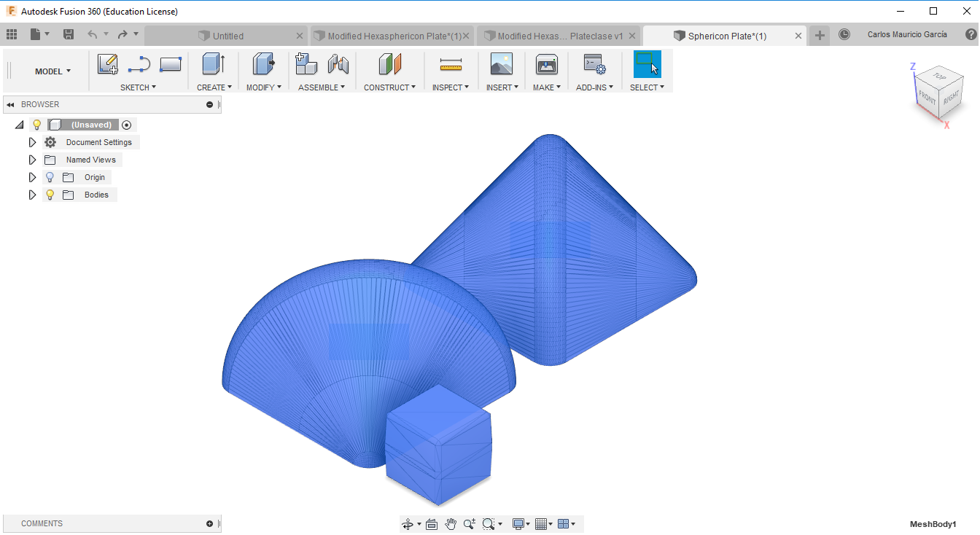Open the MODIFY dropdown menu
The image size is (980, 535).
263,87
